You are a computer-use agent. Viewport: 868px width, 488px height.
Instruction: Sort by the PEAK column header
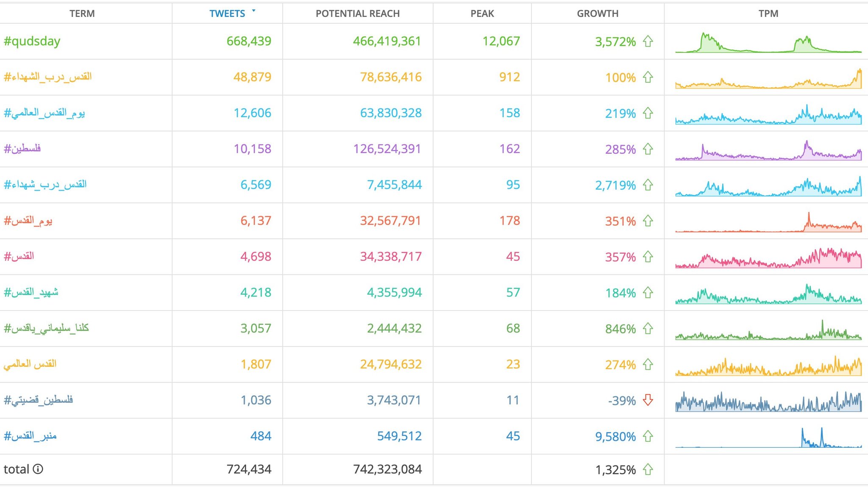click(x=482, y=14)
